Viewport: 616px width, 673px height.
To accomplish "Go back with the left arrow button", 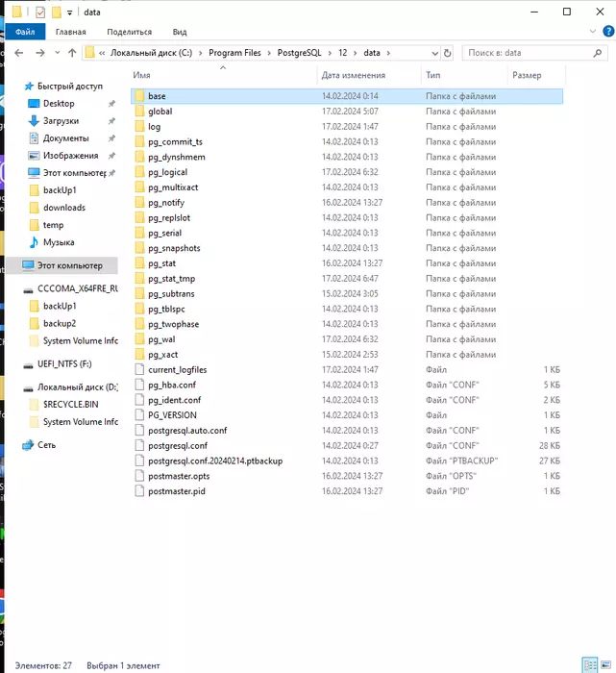I will pyautogui.click(x=19, y=53).
